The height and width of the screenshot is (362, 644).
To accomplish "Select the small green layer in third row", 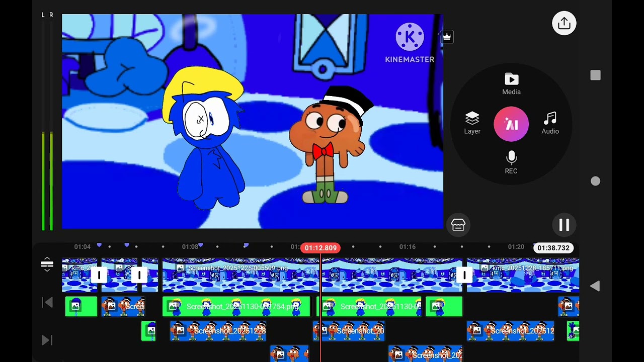I will click(x=148, y=331).
